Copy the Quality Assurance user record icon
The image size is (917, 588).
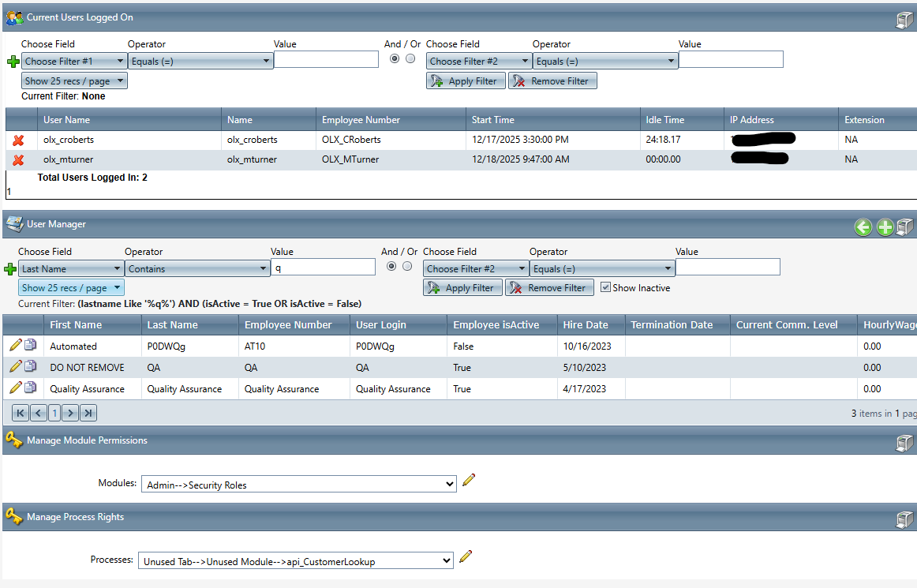(x=30, y=388)
